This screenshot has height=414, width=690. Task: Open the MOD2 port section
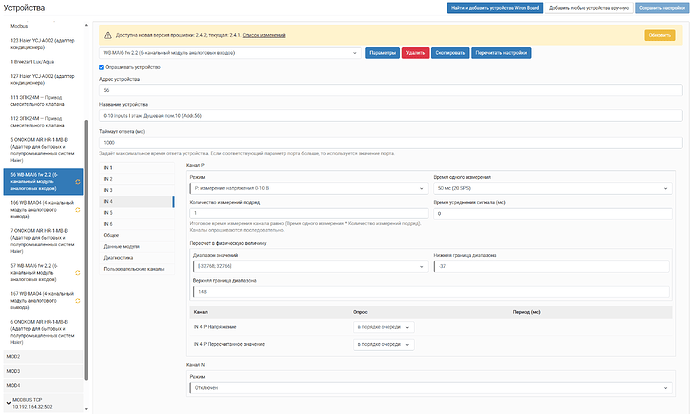point(44,357)
